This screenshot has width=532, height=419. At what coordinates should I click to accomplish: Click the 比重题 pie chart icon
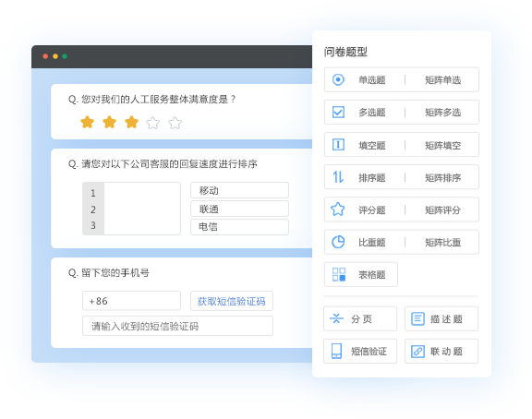(x=338, y=242)
